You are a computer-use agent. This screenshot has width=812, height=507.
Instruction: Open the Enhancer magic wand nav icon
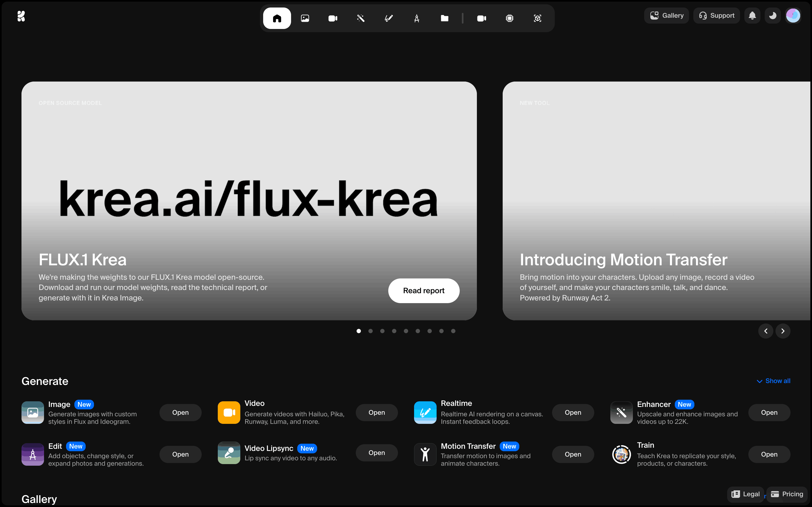pyautogui.click(x=361, y=18)
